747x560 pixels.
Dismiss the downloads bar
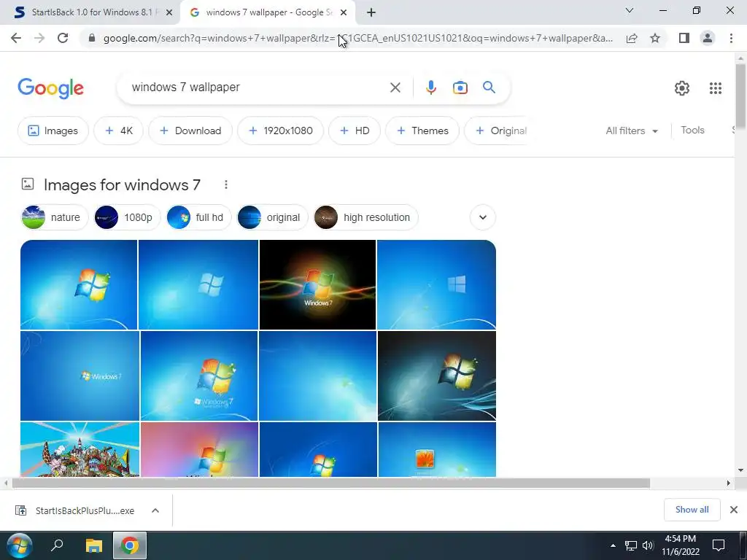click(734, 510)
